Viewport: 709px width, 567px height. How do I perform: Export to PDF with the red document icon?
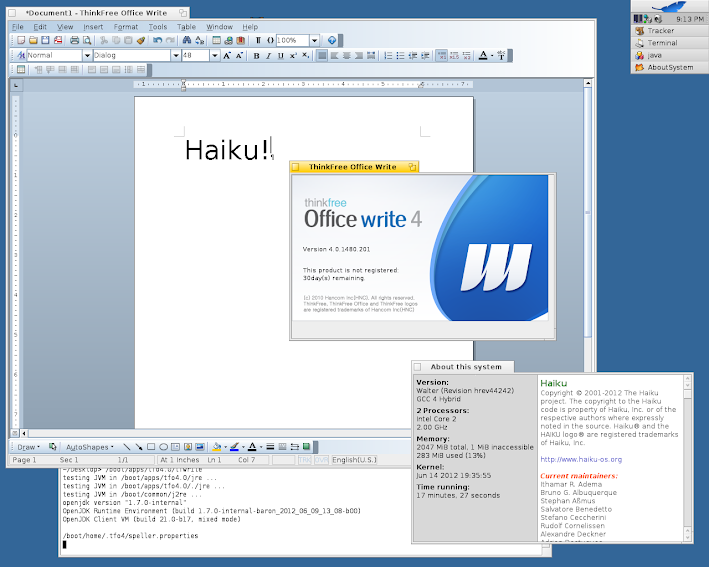click(x=58, y=40)
